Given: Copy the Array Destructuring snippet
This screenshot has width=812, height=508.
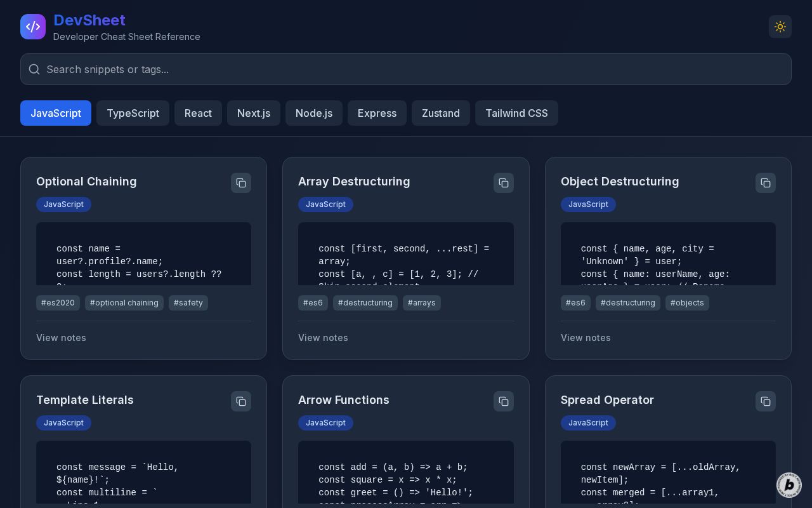Looking at the screenshot, I should tap(504, 183).
